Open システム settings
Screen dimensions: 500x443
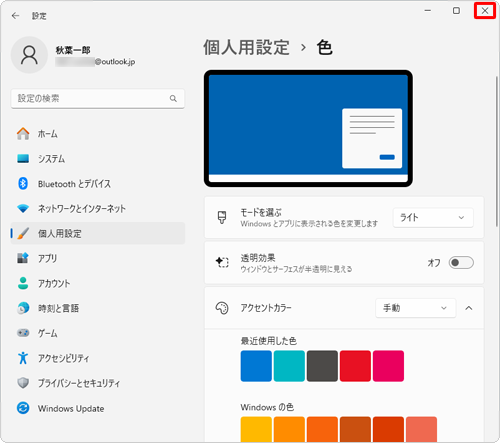98,159
